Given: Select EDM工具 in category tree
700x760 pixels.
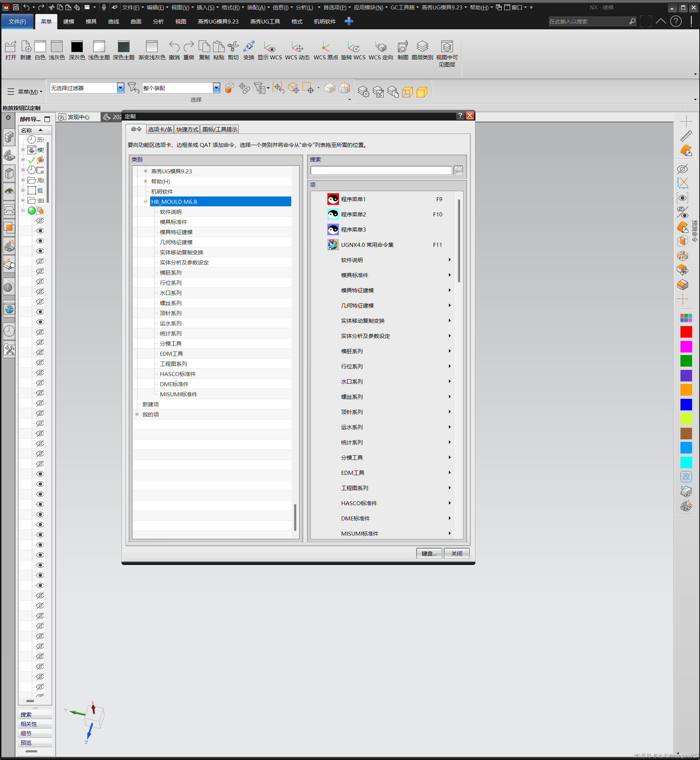Looking at the screenshot, I should click(171, 354).
